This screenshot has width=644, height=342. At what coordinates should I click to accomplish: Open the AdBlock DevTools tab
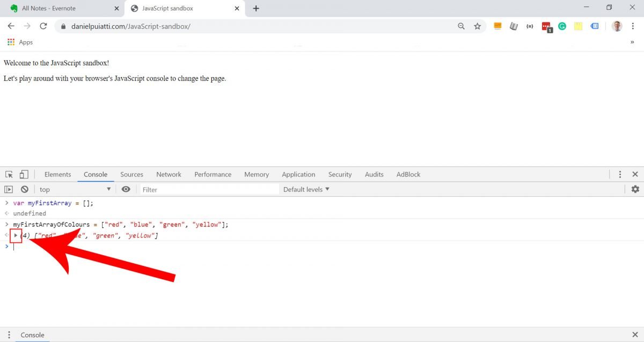[408, 174]
